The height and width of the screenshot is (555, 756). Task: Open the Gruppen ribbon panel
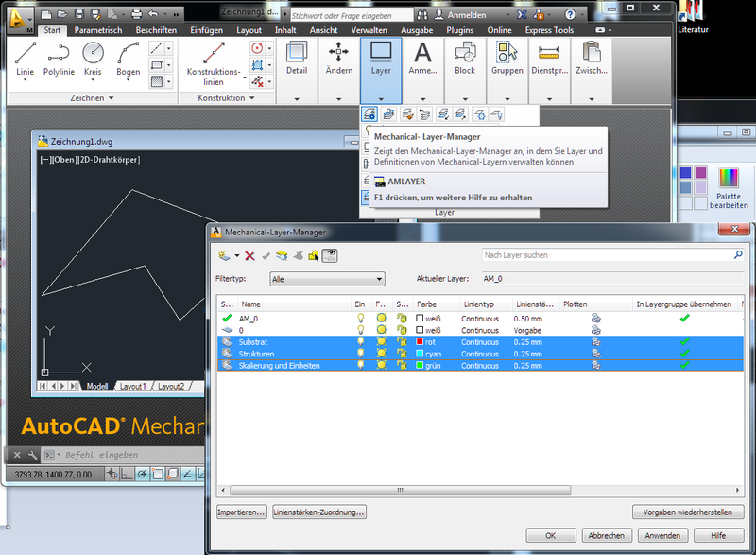[x=507, y=71]
